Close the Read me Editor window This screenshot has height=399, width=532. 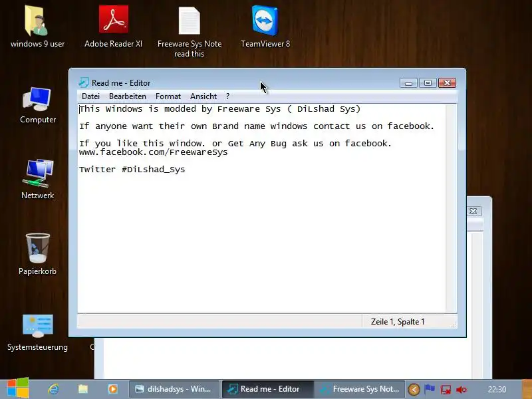tap(447, 82)
